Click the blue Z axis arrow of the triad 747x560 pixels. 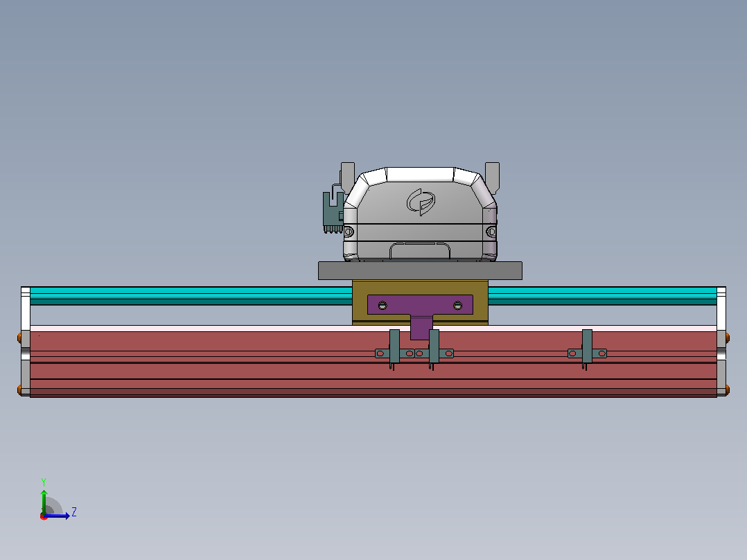(x=58, y=516)
